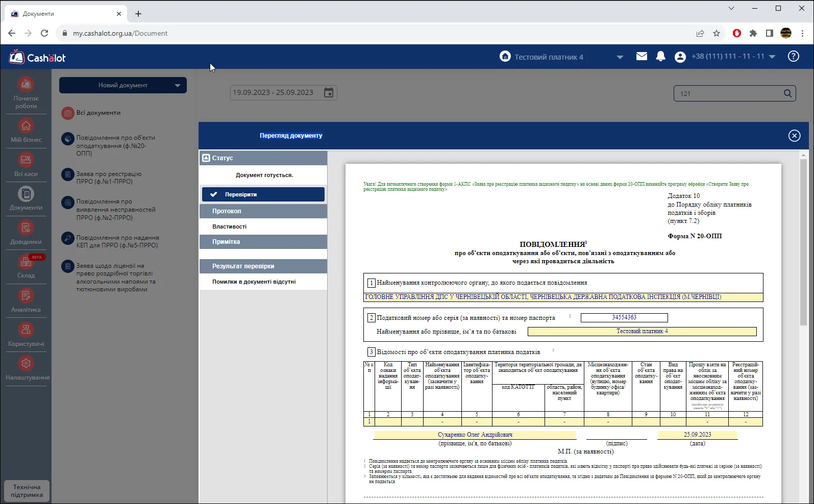The width and height of the screenshot is (814, 504).
Task: Open the Початок роботи sidebar icon
Action: [26, 84]
